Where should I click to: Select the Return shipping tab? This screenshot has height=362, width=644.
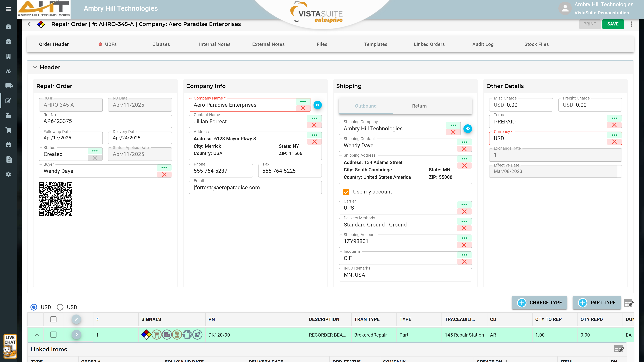pos(419,106)
